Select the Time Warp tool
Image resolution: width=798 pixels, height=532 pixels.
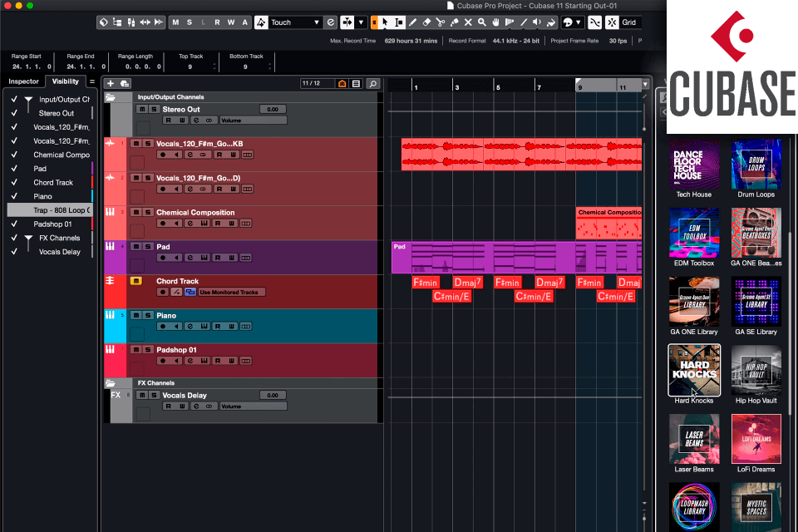[x=509, y=22]
